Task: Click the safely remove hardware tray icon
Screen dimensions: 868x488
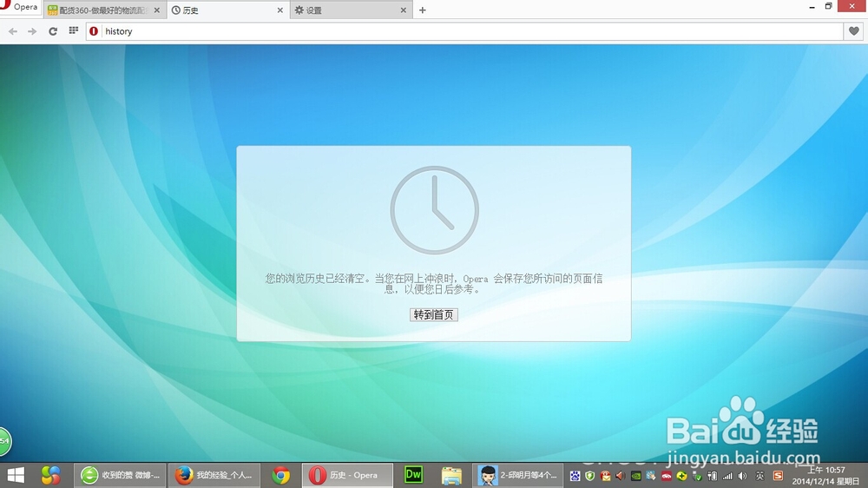Action: tap(697, 476)
